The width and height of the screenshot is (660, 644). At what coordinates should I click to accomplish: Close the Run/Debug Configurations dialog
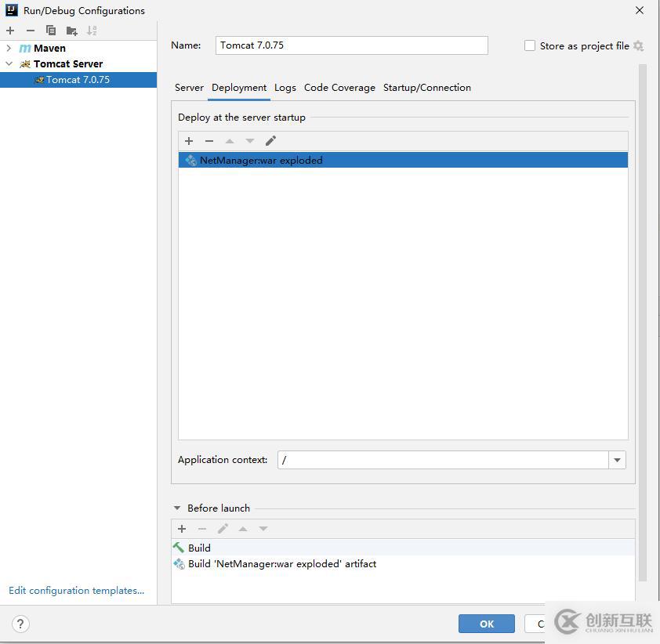pos(640,10)
